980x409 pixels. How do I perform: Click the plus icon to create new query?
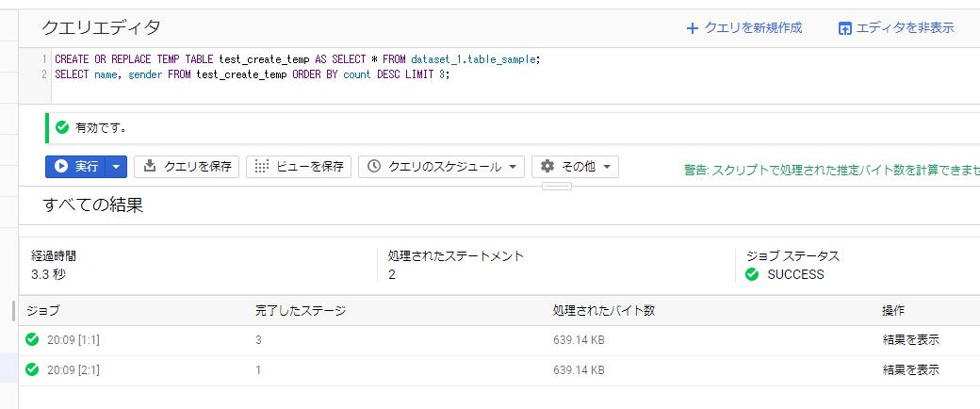click(x=693, y=28)
